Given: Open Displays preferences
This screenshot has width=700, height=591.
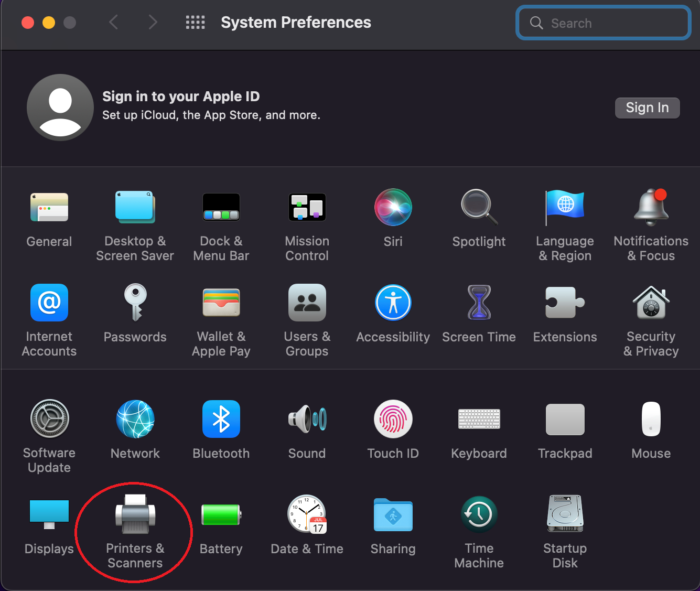Looking at the screenshot, I should point(49,514).
